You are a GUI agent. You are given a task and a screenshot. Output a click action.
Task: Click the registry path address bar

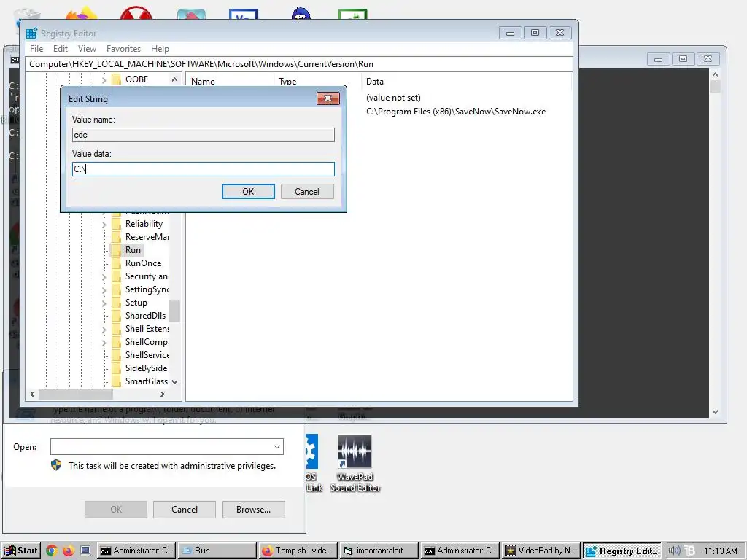pos(299,64)
